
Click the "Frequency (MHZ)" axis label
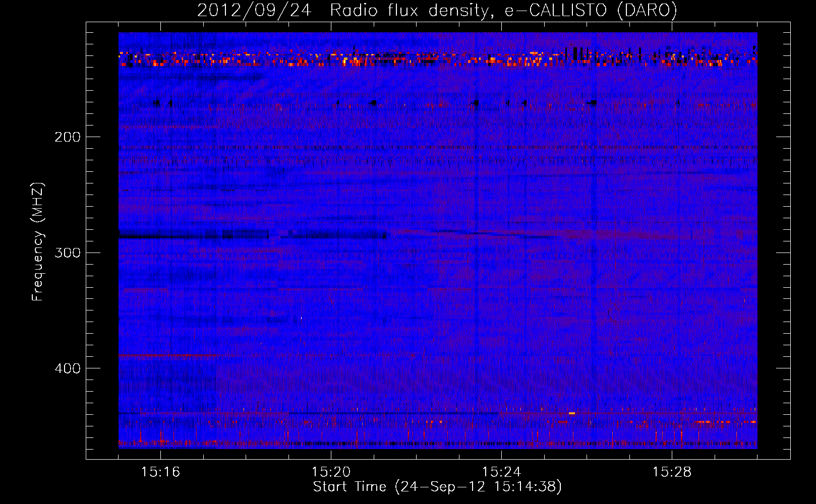38,242
